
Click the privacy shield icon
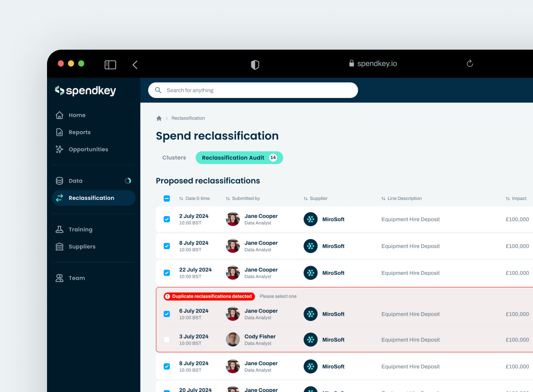[x=255, y=65]
